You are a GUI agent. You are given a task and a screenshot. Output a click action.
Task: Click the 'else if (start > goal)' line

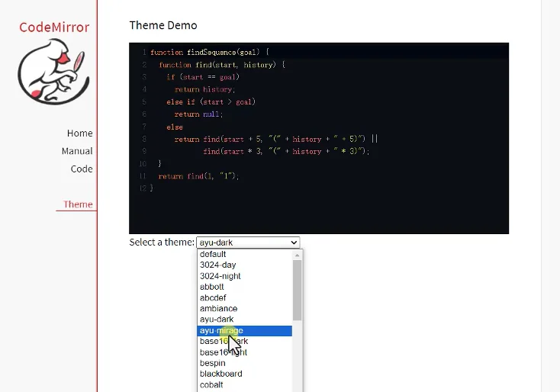click(211, 102)
